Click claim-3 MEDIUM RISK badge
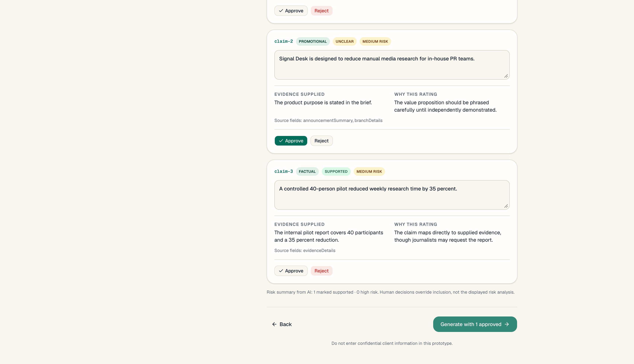634x364 pixels. [369, 171]
